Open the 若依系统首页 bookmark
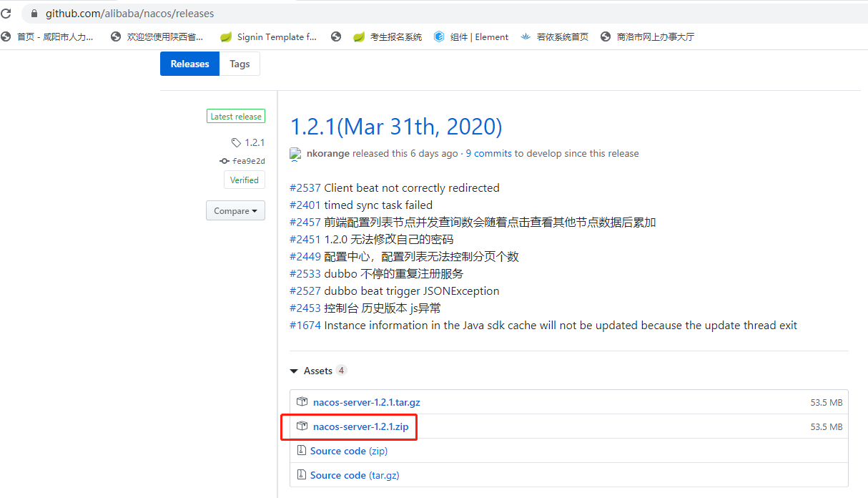Viewport: 868px width, 498px height. [x=554, y=36]
